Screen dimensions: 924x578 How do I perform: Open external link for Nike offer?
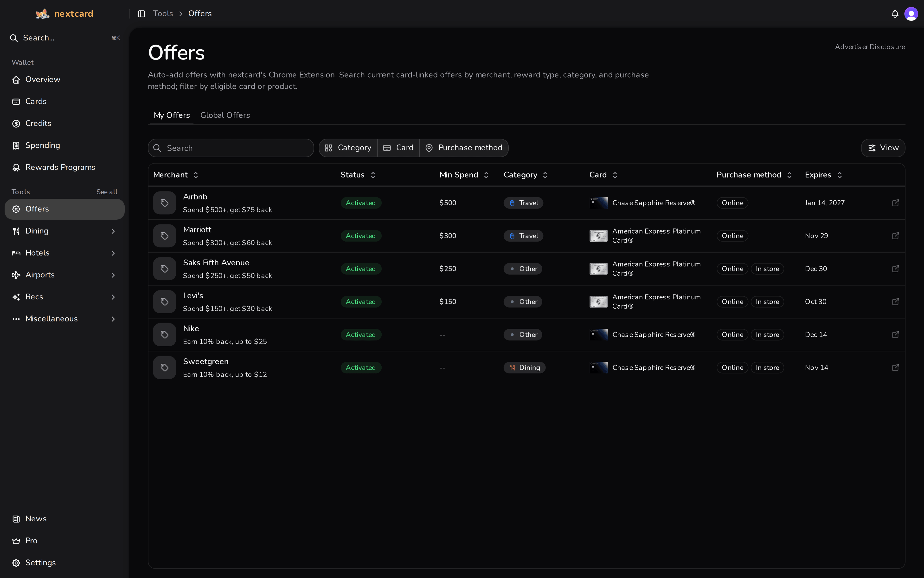pyautogui.click(x=895, y=335)
